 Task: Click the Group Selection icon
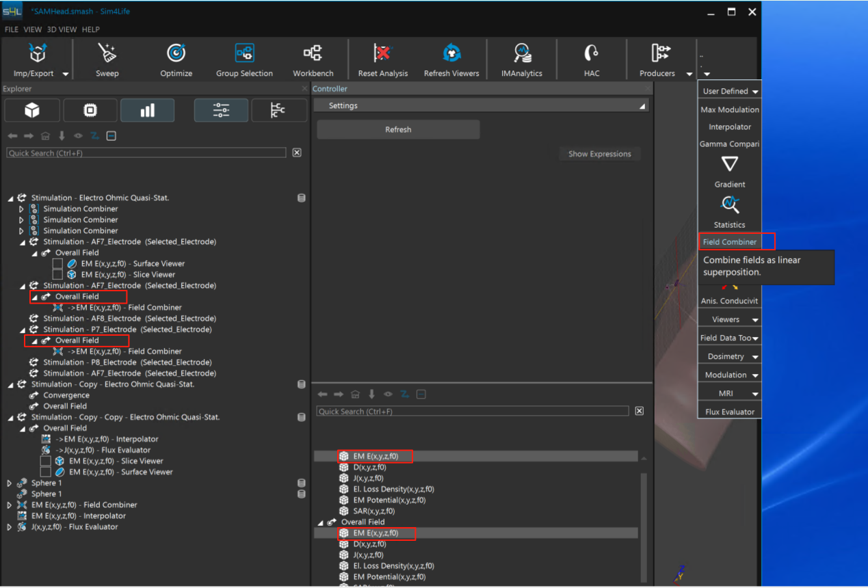pos(244,54)
